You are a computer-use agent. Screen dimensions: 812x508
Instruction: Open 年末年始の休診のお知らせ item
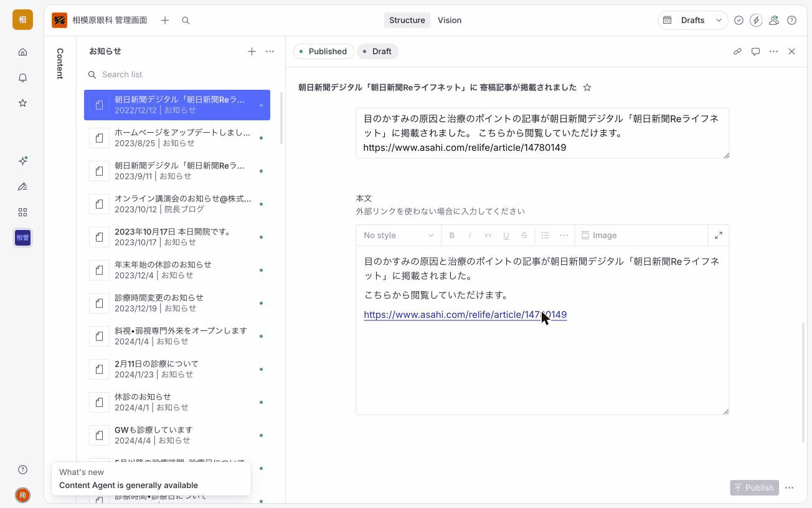tap(177, 270)
